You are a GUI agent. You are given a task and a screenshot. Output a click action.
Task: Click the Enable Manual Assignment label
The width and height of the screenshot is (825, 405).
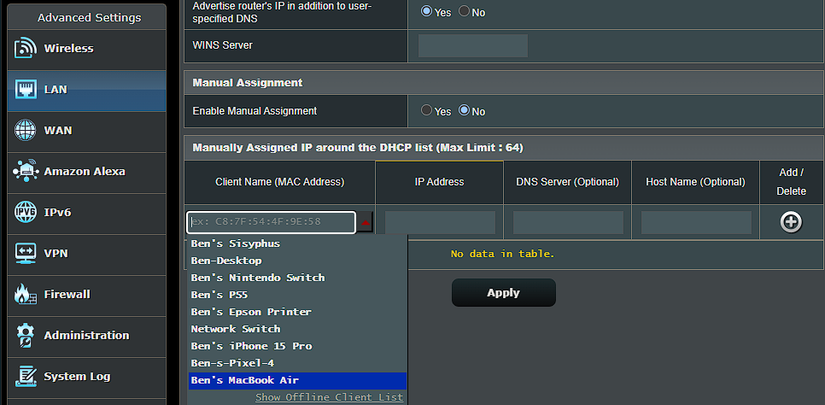[x=255, y=111]
